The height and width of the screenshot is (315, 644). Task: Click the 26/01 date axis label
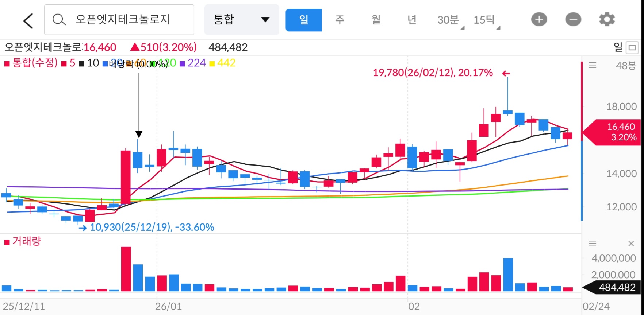(168, 306)
